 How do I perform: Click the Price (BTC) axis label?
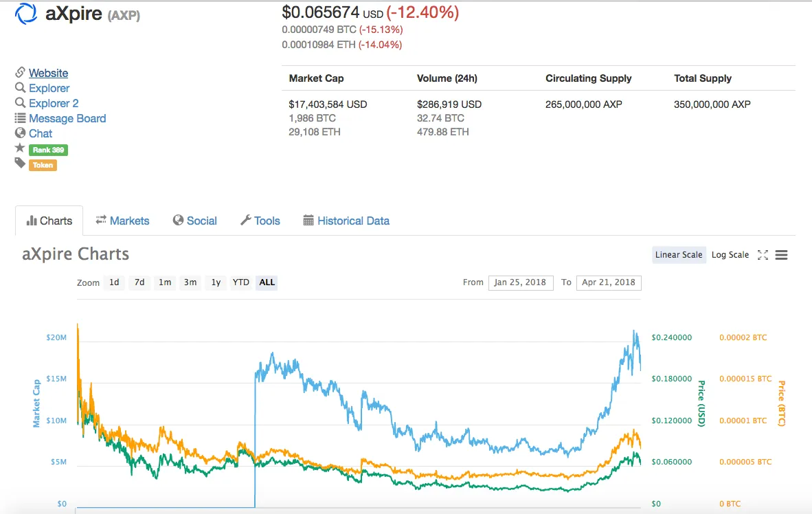coord(782,403)
